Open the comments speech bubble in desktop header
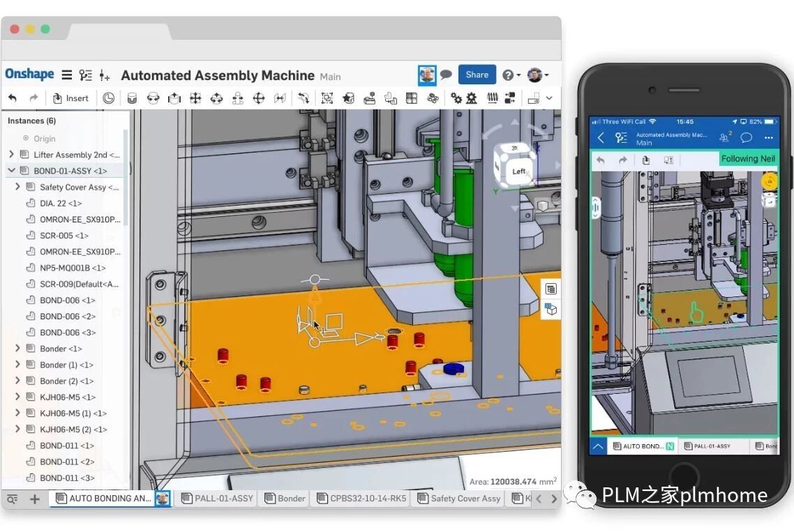Viewport: 794px width, 532px height. click(x=446, y=75)
